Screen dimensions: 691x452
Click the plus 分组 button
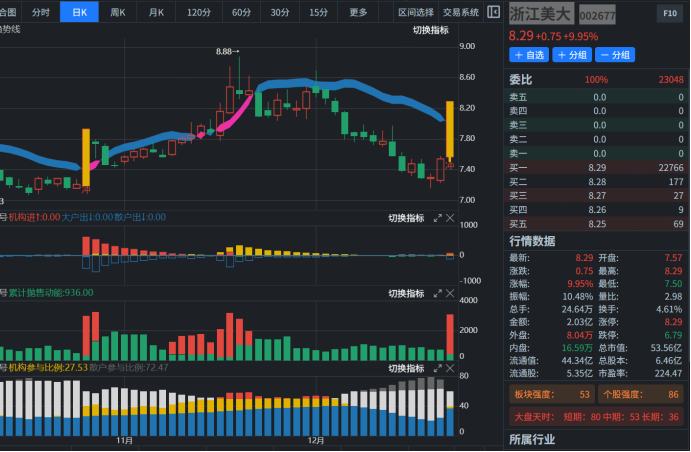pos(572,55)
